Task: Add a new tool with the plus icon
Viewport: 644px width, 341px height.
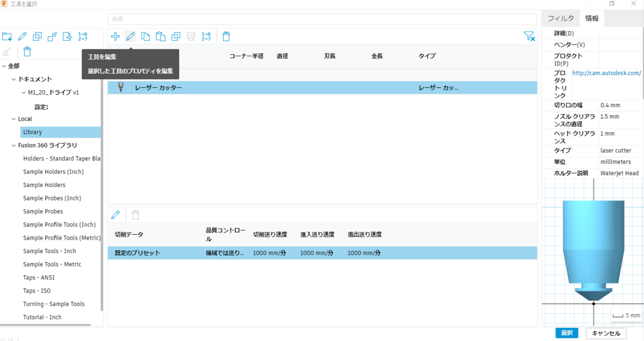Action: pos(115,36)
